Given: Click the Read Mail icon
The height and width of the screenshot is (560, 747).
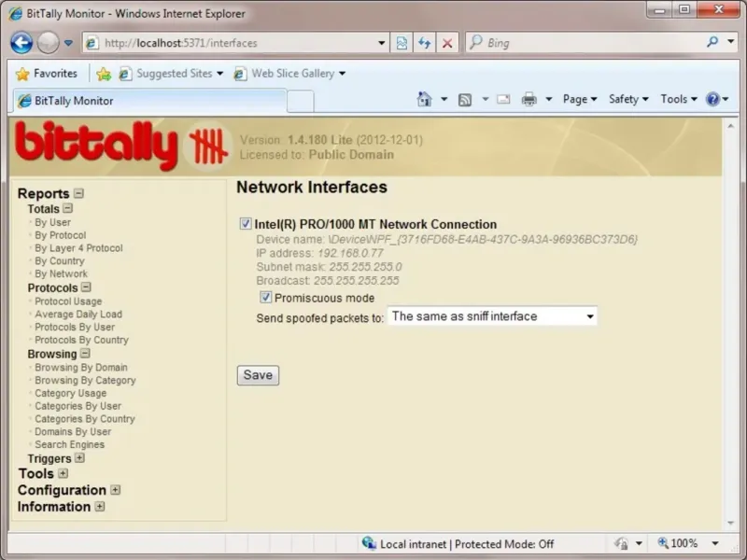Looking at the screenshot, I should [503, 99].
